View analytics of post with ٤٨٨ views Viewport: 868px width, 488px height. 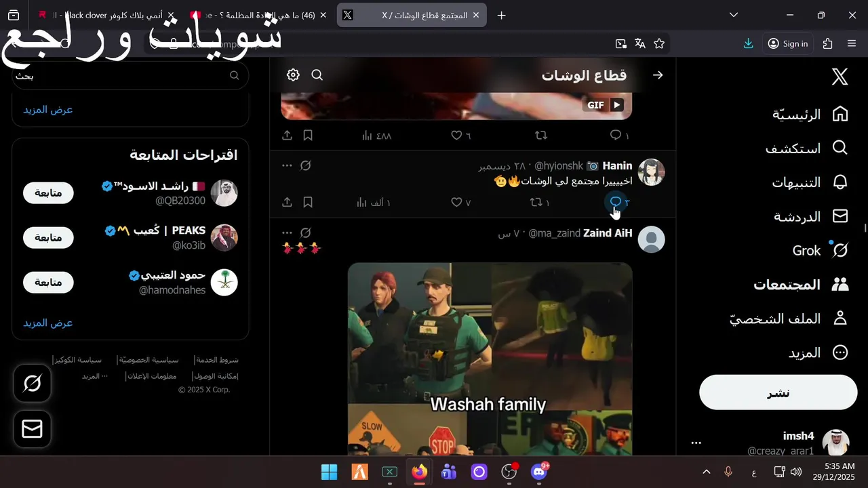pos(376,136)
